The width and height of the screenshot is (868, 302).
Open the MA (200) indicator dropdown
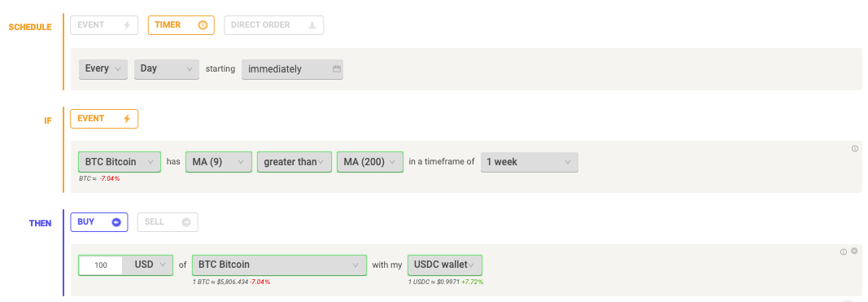[370, 162]
